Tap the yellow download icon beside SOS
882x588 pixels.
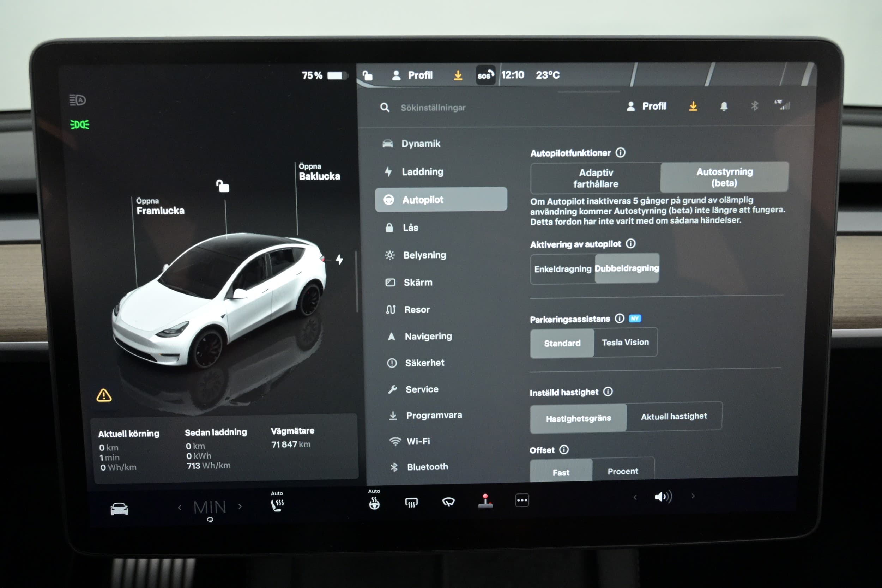click(x=458, y=75)
